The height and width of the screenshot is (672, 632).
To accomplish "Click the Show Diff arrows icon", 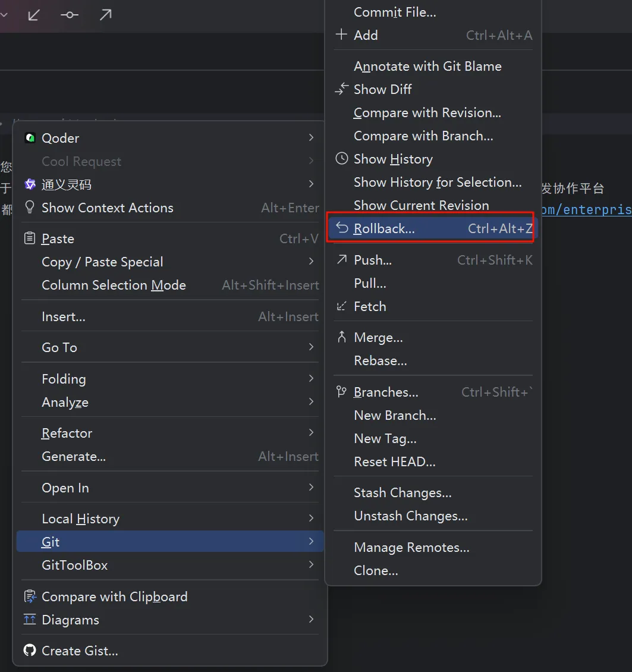I will point(341,89).
